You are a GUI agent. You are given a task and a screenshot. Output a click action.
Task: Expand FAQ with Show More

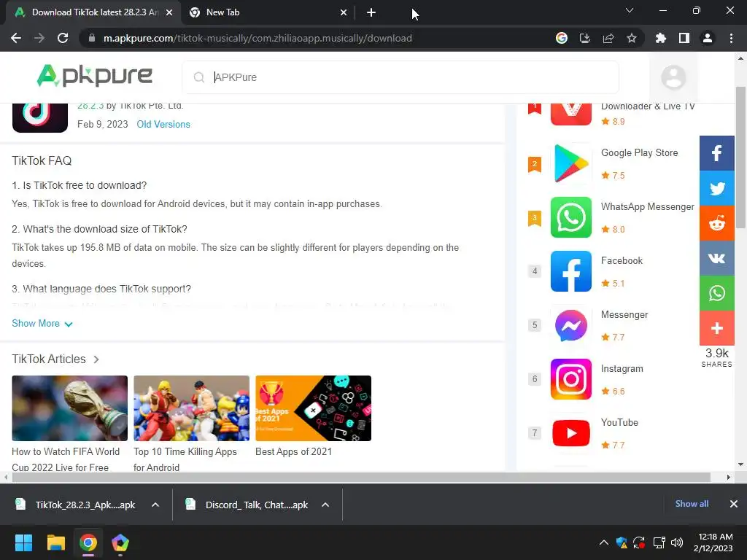tap(42, 323)
